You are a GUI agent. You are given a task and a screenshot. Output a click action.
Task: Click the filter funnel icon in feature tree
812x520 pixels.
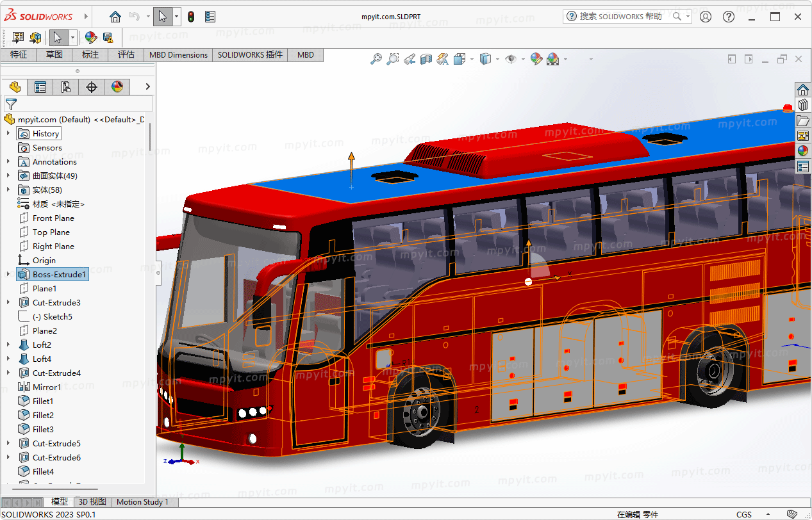tap(11, 104)
